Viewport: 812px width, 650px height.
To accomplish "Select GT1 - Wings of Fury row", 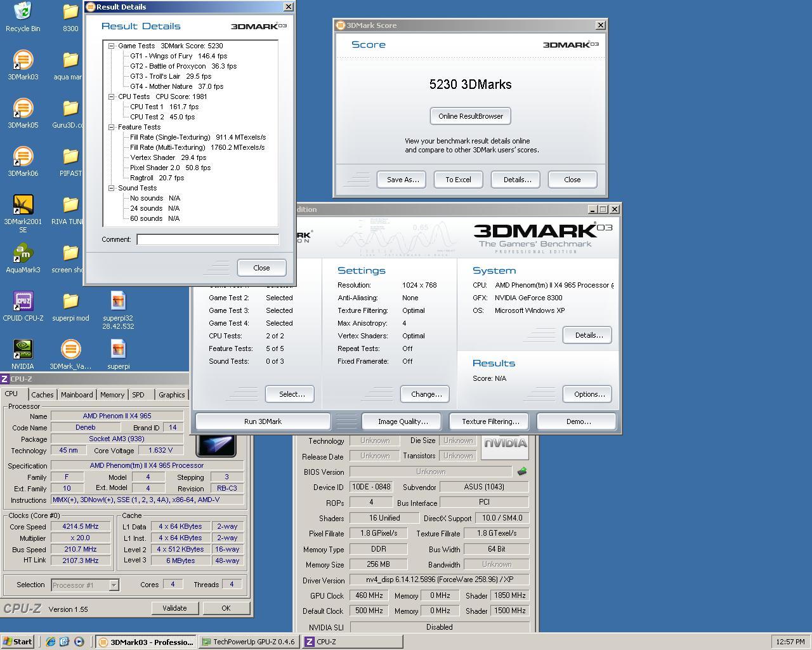I will tap(178, 56).
